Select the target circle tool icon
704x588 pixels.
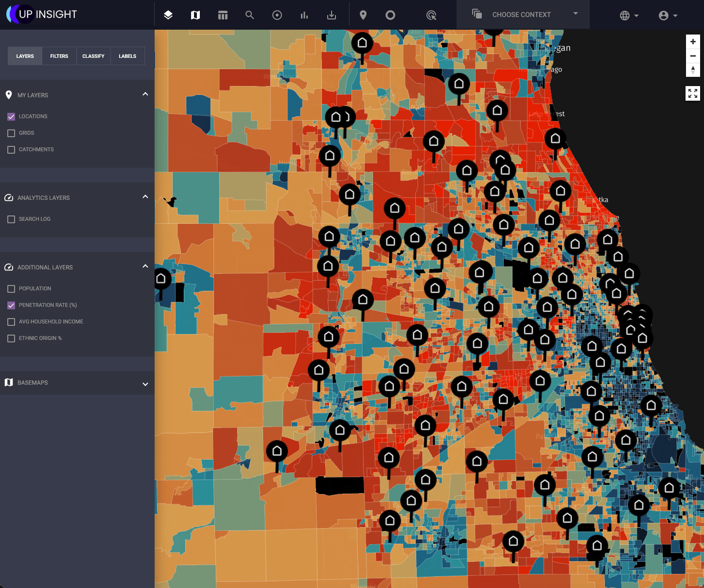277,15
